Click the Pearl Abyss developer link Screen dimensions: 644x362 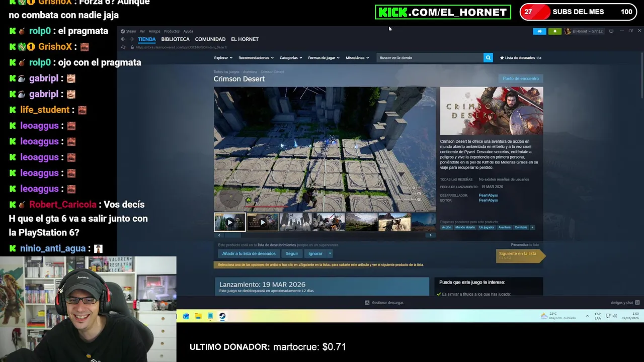pos(488,195)
